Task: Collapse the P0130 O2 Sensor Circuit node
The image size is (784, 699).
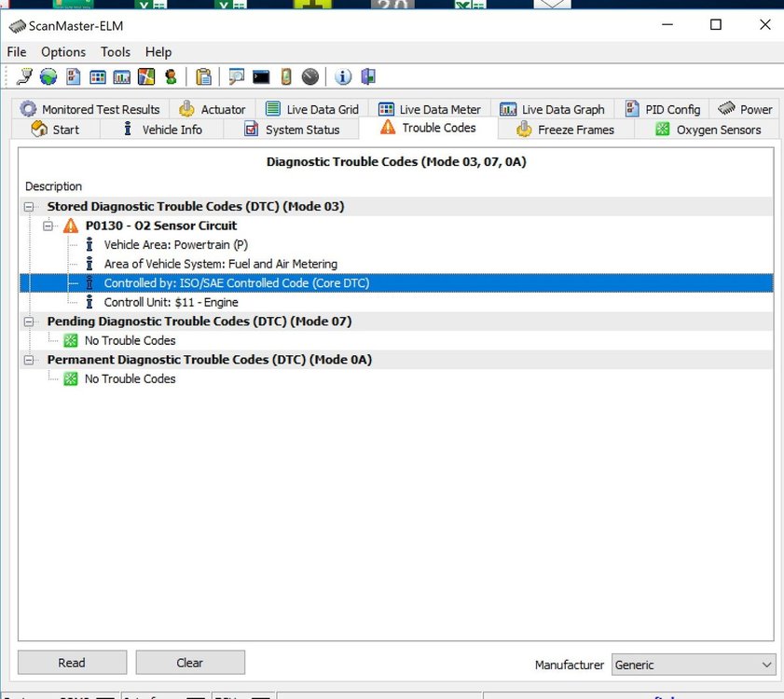Action: 49,226
